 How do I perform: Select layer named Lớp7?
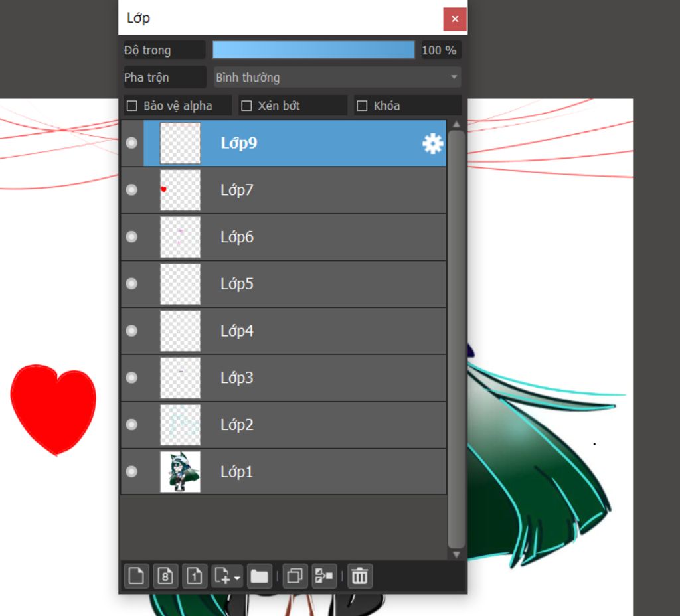[x=284, y=190]
